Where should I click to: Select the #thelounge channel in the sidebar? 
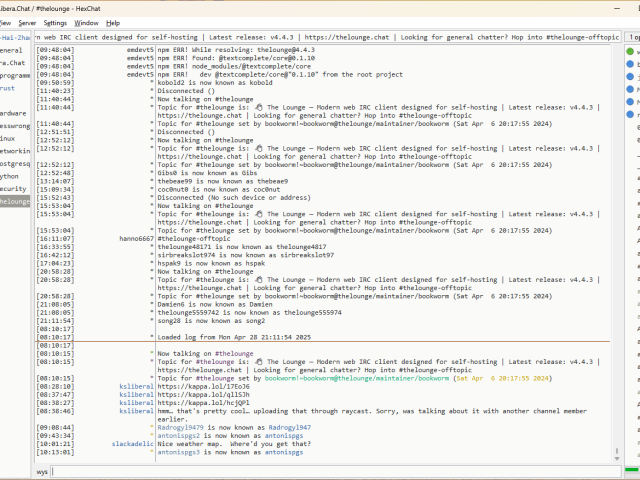15,201
